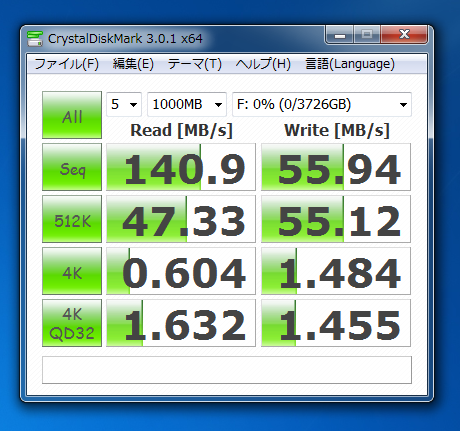
Task: Click the empty comment field at bottom
Action: [x=227, y=370]
